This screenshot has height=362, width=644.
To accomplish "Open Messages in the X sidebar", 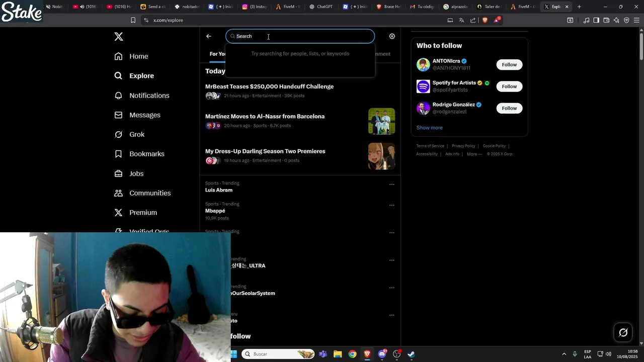I will 137,115.
